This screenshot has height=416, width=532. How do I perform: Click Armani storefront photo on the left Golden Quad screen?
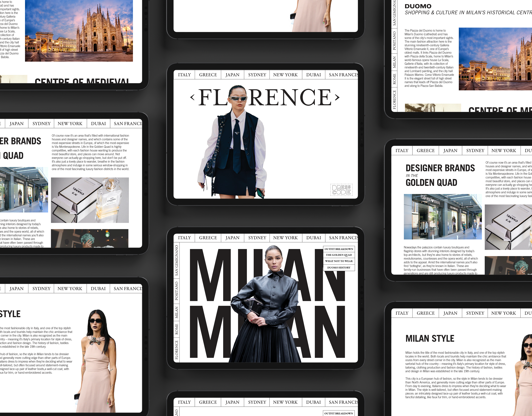(24, 190)
